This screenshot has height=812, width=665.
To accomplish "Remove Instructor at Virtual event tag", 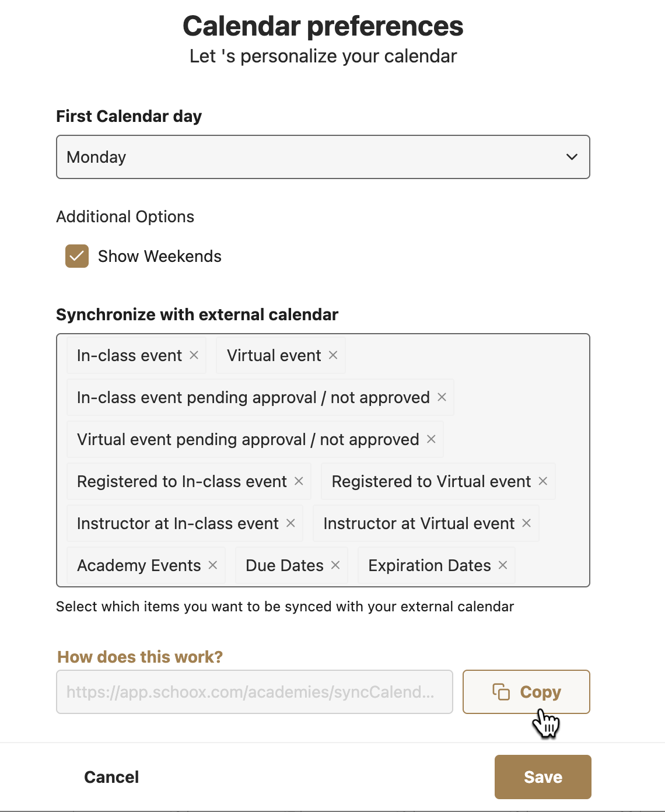I will (526, 523).
